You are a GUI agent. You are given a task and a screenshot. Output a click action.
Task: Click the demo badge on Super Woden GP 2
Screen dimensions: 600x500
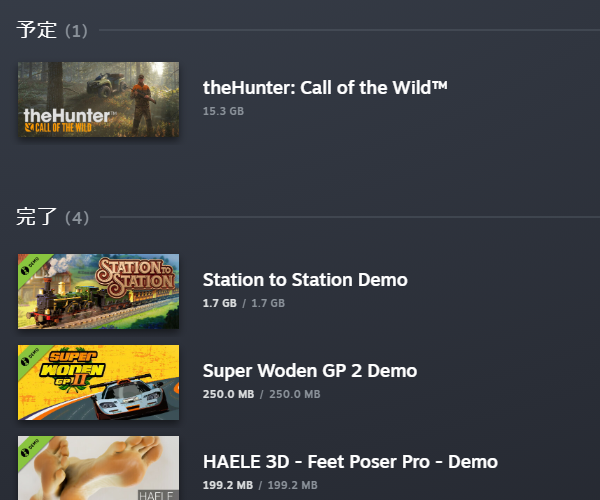pyautogui.click(x=30, y=357)
